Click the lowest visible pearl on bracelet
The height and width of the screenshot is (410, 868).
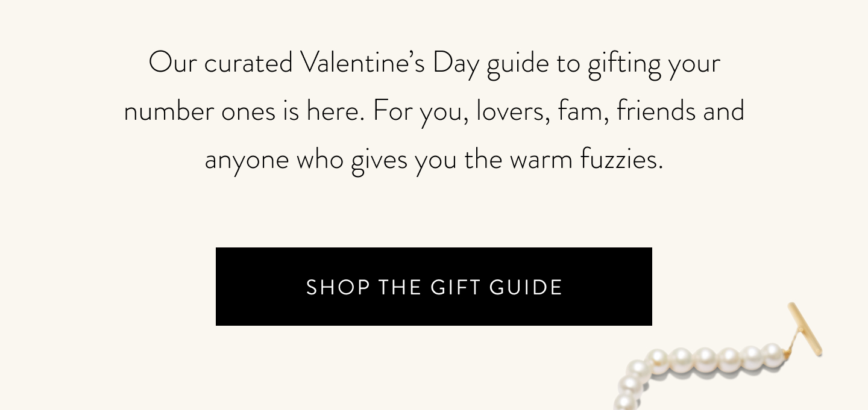tap(626, 402)
